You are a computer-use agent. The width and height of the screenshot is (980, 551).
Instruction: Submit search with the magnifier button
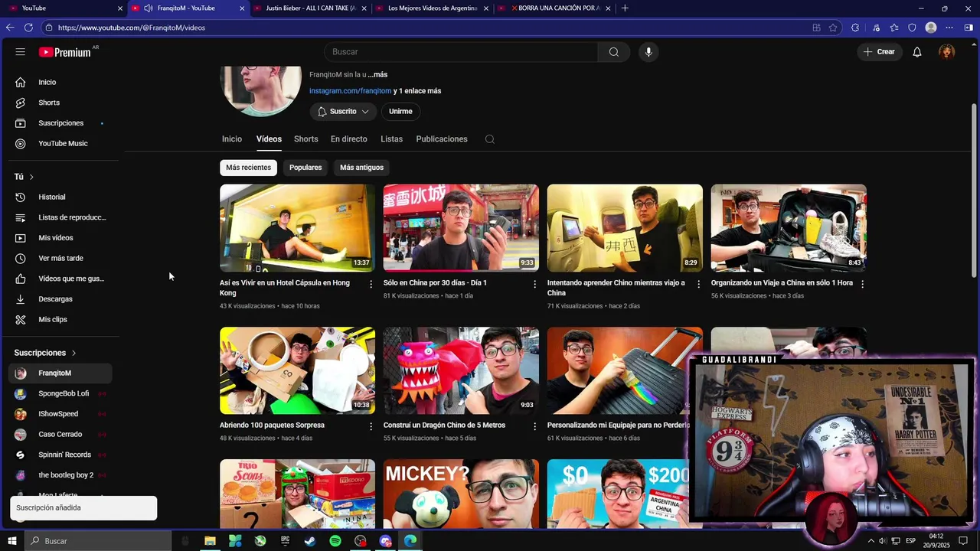coord(614,52)
